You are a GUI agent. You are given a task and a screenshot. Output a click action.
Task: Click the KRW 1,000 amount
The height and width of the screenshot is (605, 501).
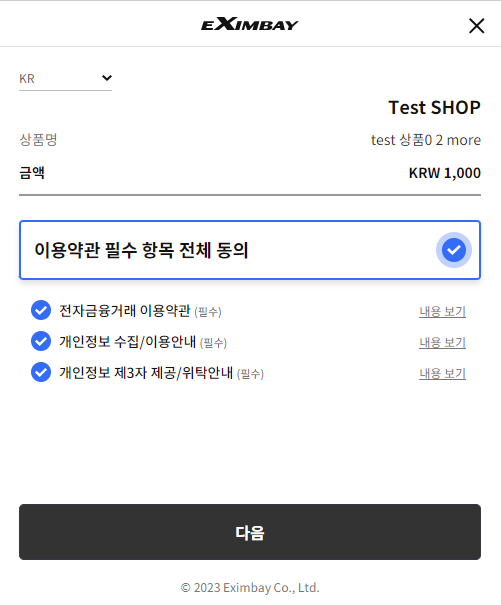(445, 173)
